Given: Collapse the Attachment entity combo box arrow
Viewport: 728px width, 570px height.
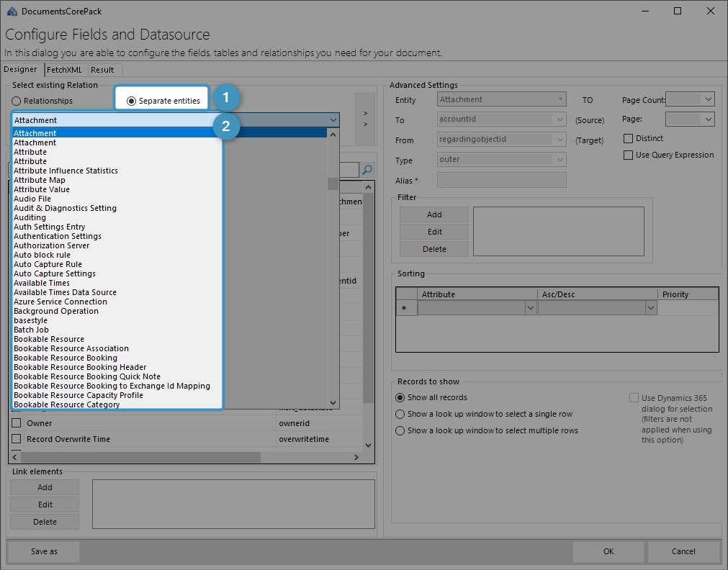Looking at the screenshot, I should pos(333,119).
